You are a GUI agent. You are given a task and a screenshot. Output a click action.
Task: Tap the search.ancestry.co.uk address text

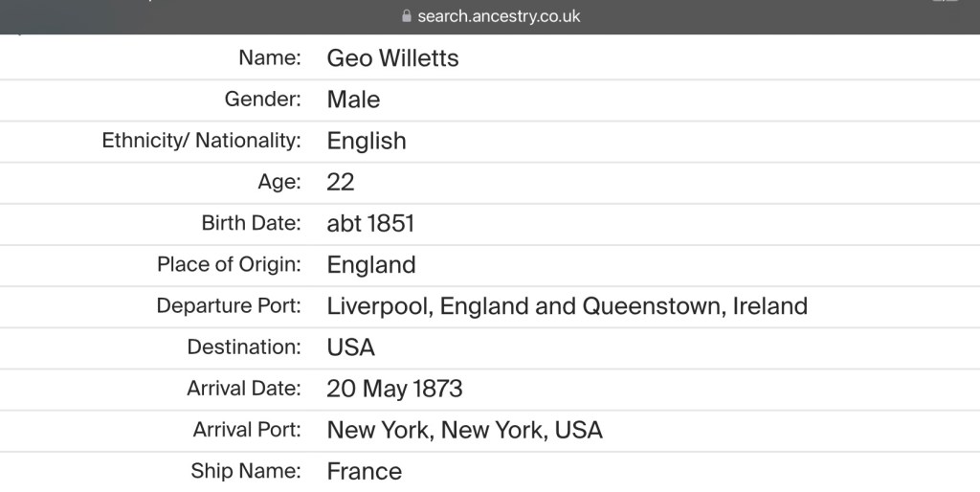tap(498, 16)
